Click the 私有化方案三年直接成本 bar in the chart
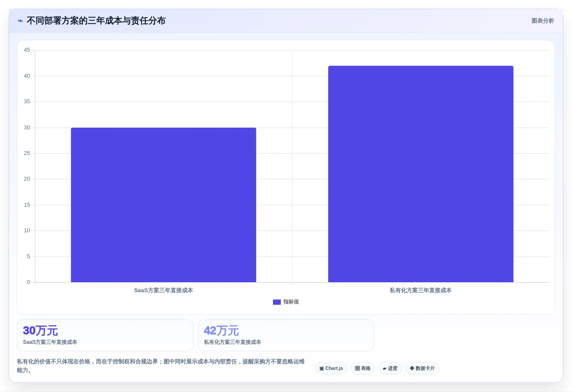The width and height of the screenshot is (572, 392). [421, 174]
